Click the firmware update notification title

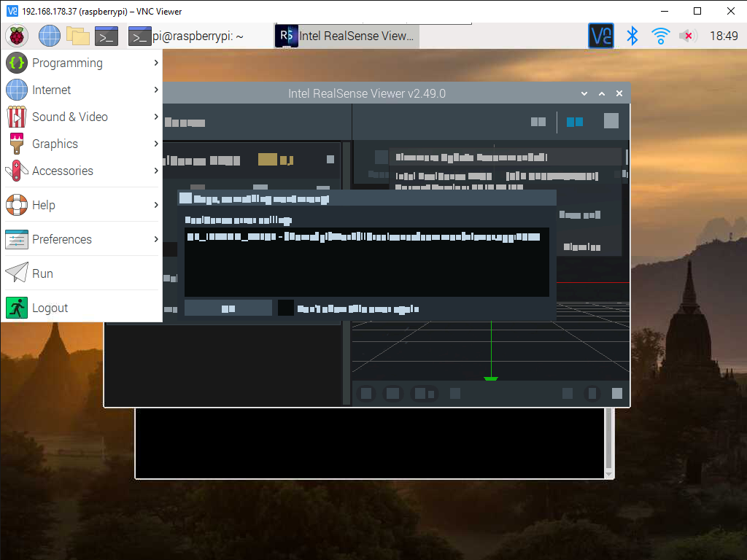coord(471,157)
